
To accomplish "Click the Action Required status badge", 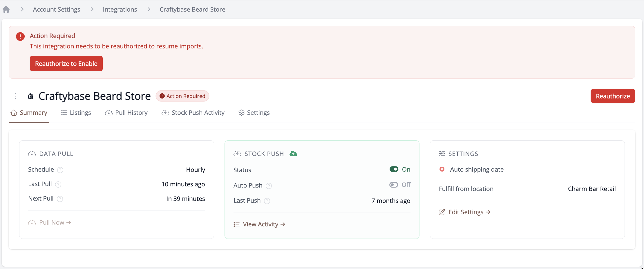I will pos(182,96).
